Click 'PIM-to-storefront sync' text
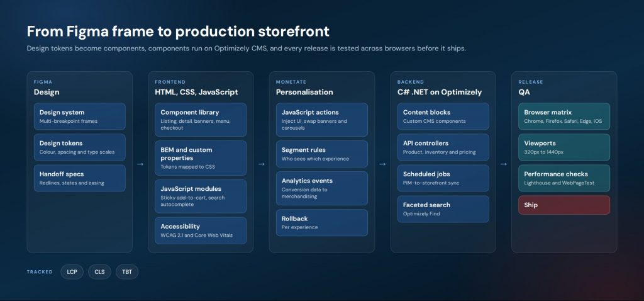This screenshot has height=301, width=644. pyautogui.click(x=431, y=183)
